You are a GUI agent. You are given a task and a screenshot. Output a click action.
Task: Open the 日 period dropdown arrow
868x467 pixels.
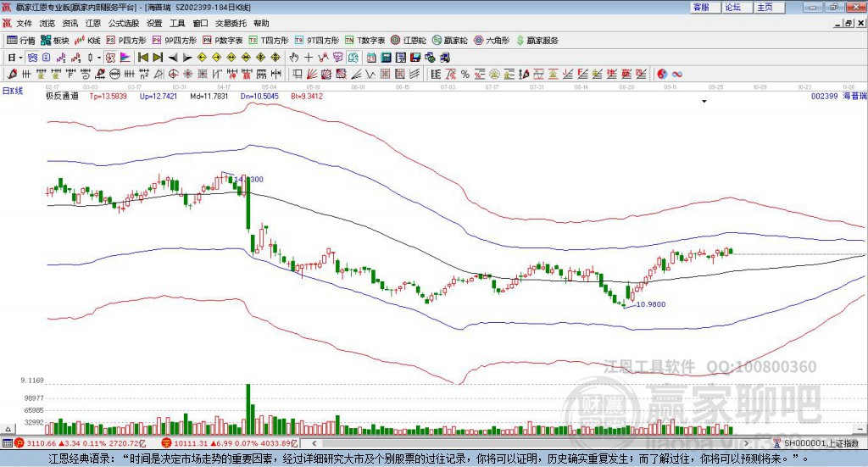point(20,58)
